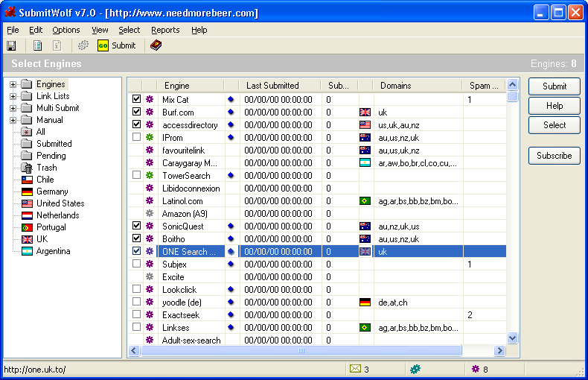Click the horizontal scrollbar thumb
Screen dimensions: 588x380
301,351
